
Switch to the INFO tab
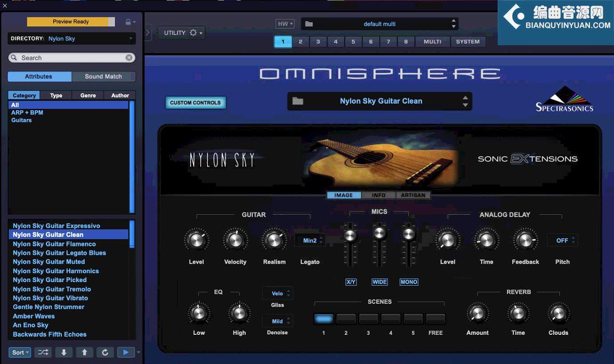point(379,195)
